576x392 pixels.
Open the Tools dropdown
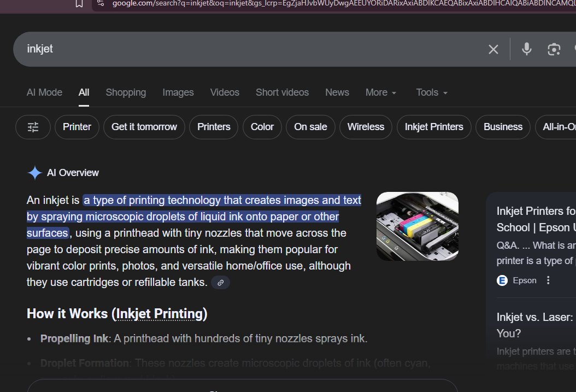click(x=432, y=92)
